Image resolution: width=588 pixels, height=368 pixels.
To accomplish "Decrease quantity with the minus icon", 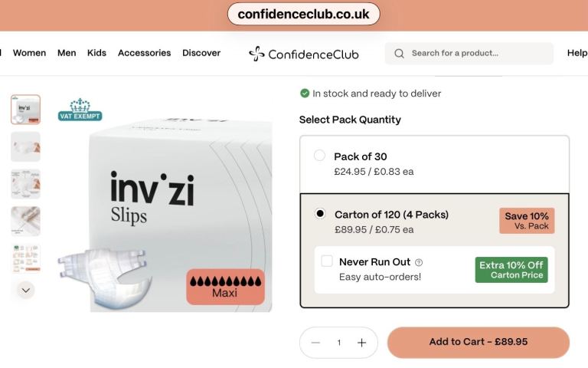I will 315,343.
